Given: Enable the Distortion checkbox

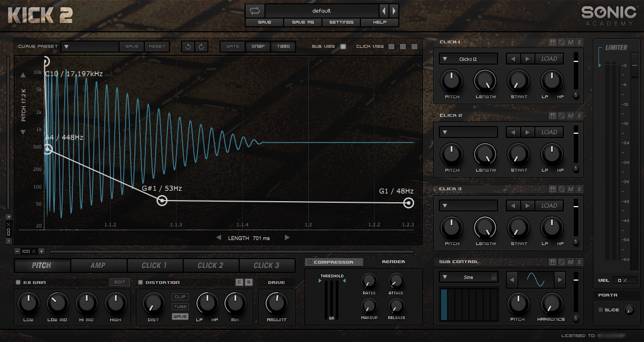Looking at the screenshot, I should coord(140,282).
